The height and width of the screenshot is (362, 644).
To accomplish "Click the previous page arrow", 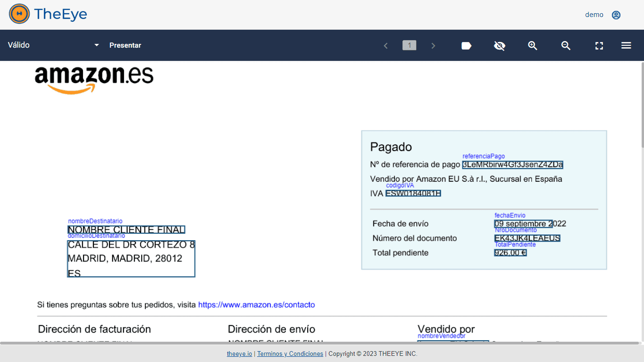I will click(x=385, y=45).
